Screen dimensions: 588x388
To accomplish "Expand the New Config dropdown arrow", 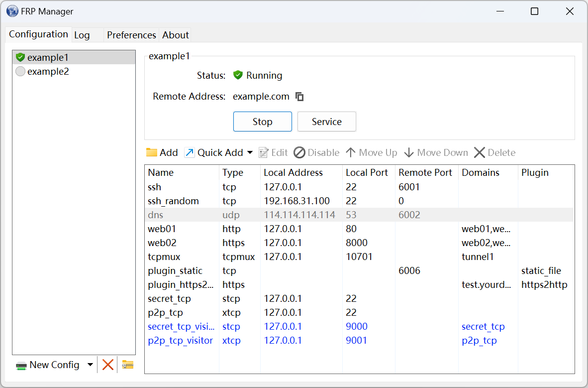I will click(90, 365).
